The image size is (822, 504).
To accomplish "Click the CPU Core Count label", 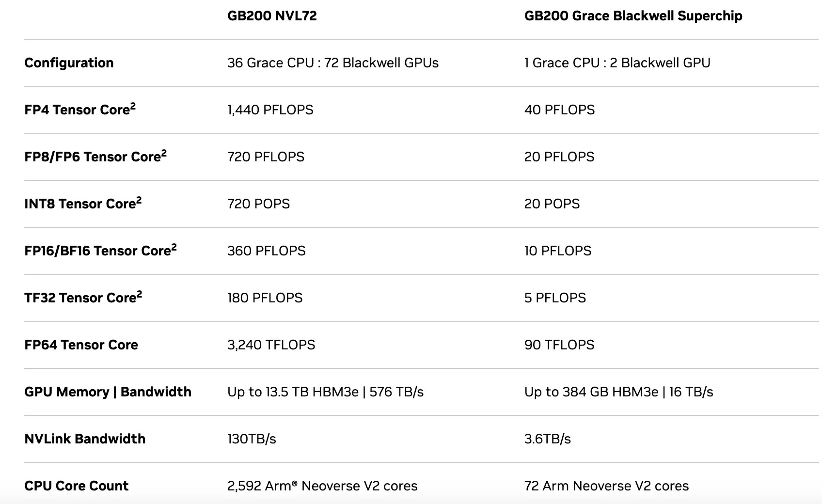I will [76, 486].
